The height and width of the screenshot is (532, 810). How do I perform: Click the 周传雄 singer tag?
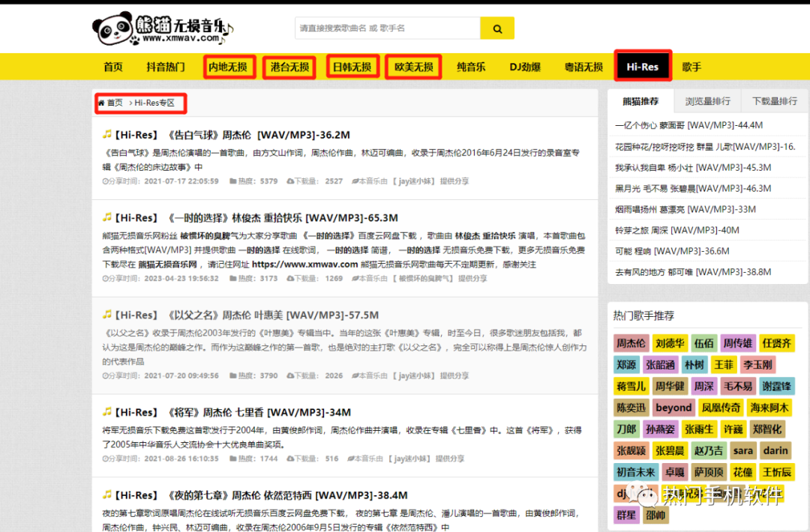[737, 343]
